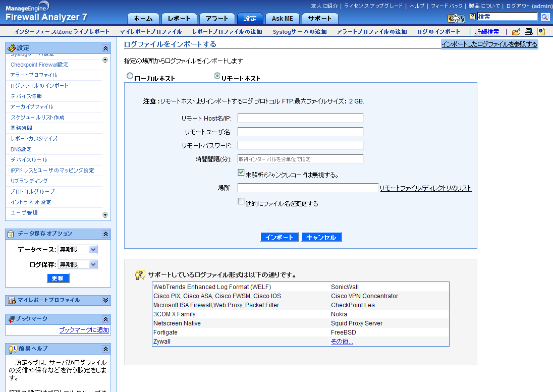The height and width of the screenshot is (392, 553).
Task: Open レポートプロファイルの追加 menu item
Action: 228,32
